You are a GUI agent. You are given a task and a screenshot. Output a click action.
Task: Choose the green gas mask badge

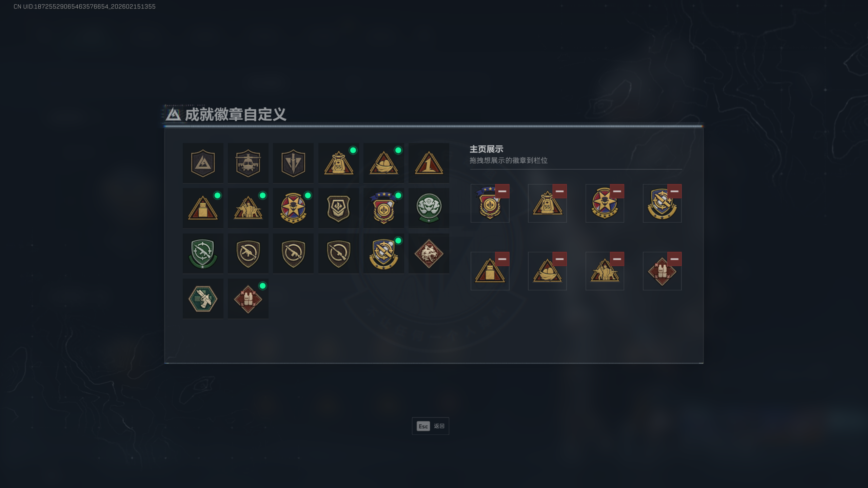pyautogui.click(x=429, y=208)
